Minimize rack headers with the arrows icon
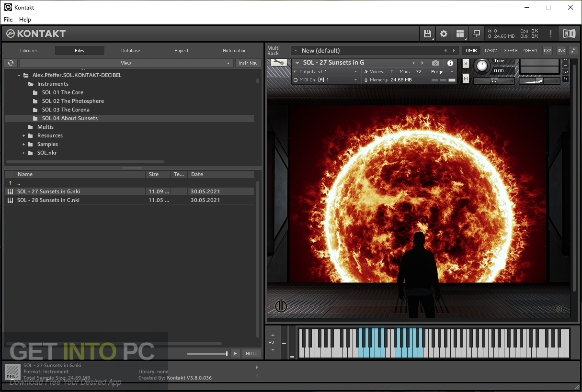 click(x=572, y=50)
